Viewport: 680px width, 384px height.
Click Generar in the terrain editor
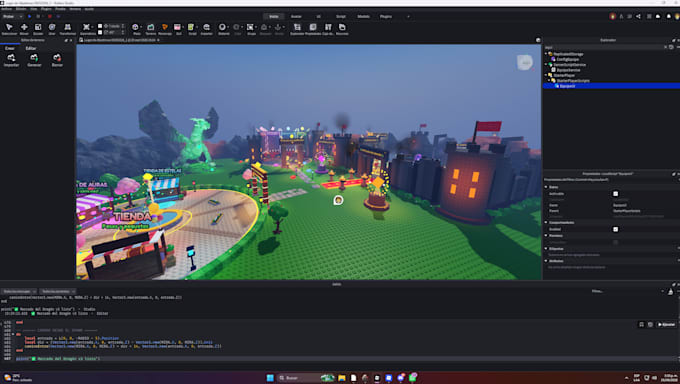tap(34, 60)
